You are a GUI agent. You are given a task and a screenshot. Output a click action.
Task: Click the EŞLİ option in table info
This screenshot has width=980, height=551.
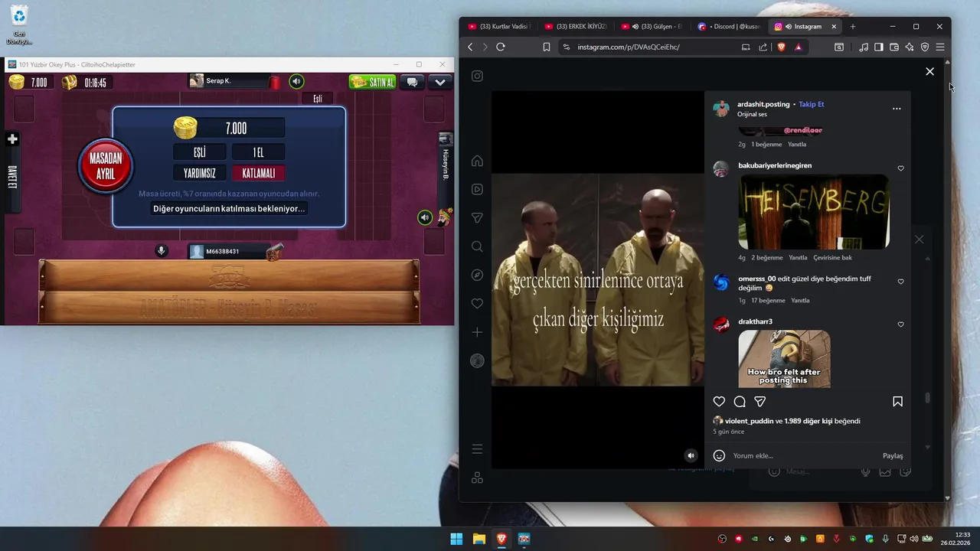point(199,152)
